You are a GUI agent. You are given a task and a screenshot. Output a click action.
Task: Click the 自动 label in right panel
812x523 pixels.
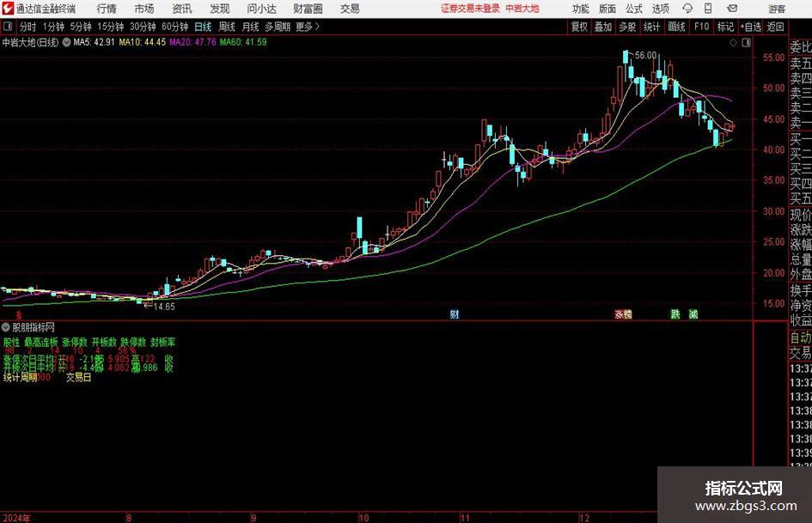point(801,338)
